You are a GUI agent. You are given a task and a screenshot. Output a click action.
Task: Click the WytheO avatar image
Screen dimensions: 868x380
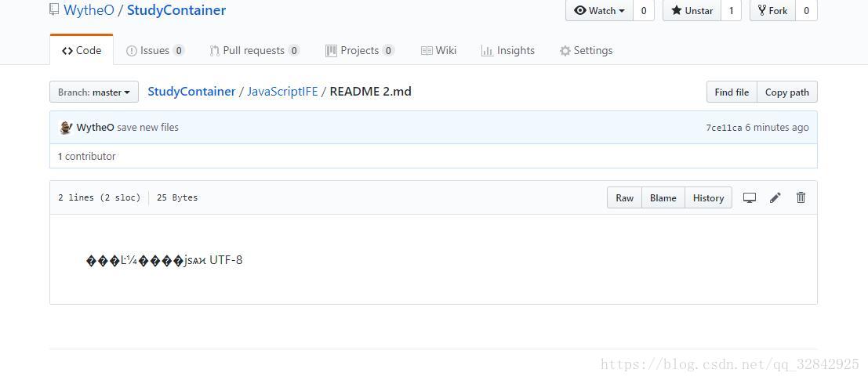[x=66, y=127]
